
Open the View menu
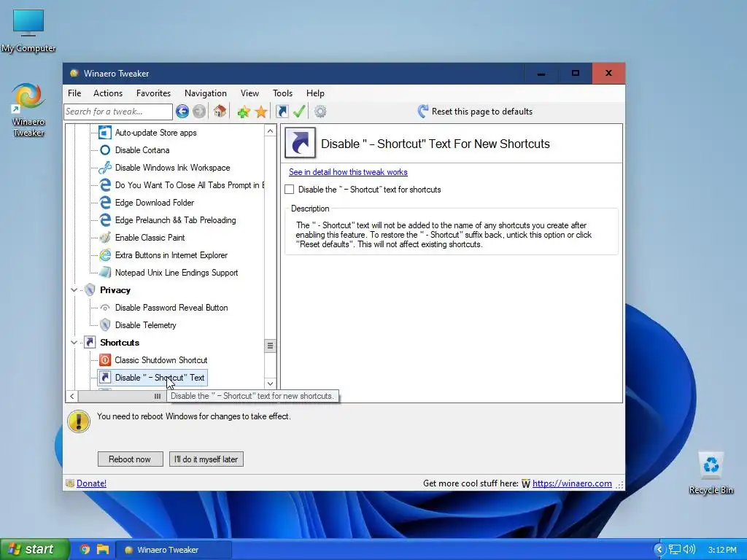249,93
